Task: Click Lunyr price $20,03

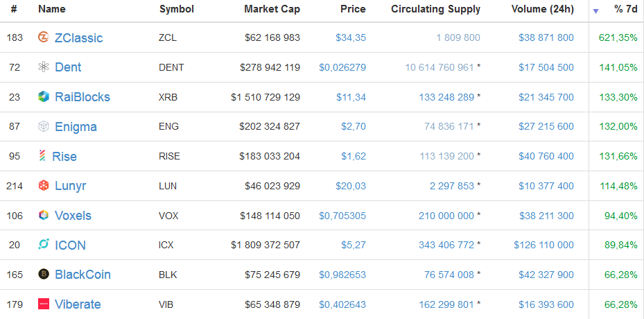Action: [350, 186]
